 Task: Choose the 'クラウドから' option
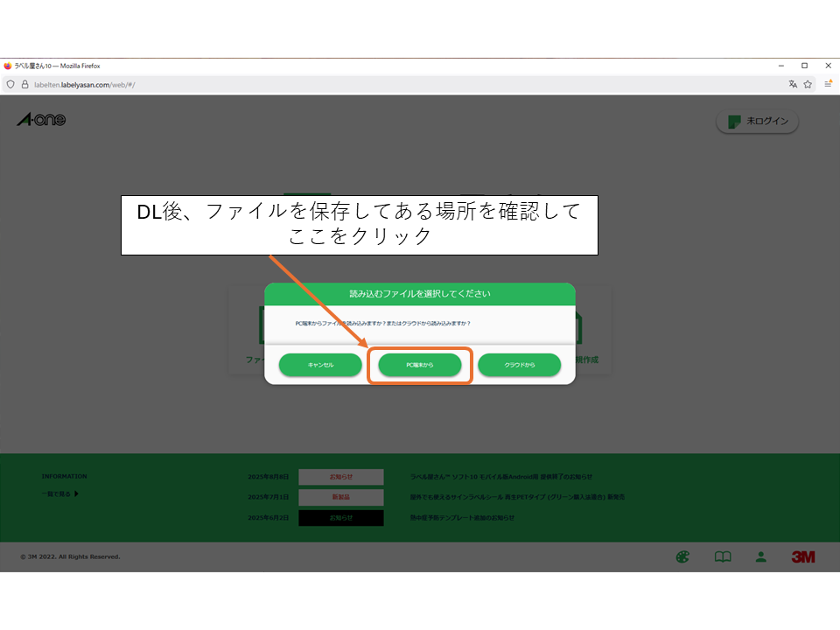pyautogui.click(x=519, y=365)
